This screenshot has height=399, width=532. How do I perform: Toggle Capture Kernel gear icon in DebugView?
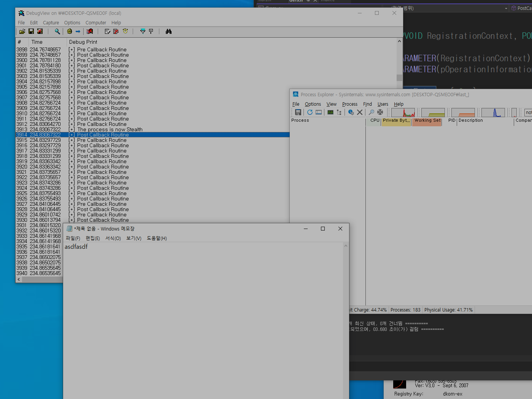[70, 32]
